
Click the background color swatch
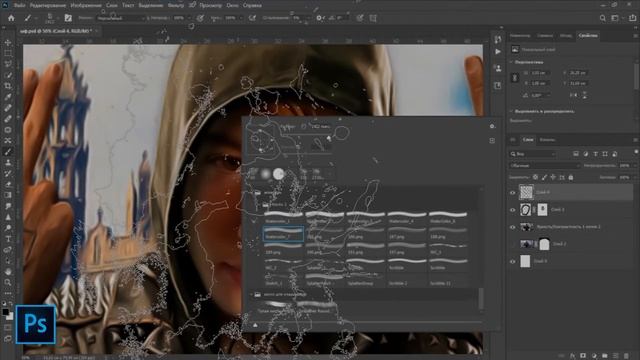pyautogui.click(x=10, y=316)
